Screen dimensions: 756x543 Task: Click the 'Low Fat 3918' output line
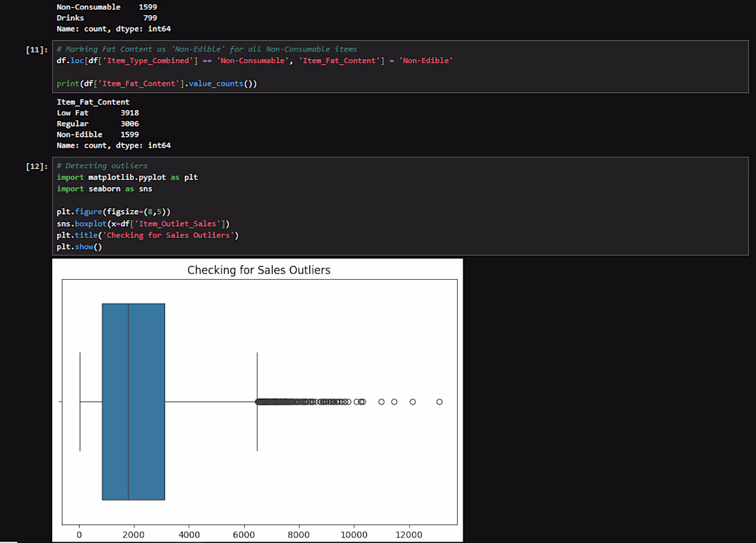(x=98, y=113)
